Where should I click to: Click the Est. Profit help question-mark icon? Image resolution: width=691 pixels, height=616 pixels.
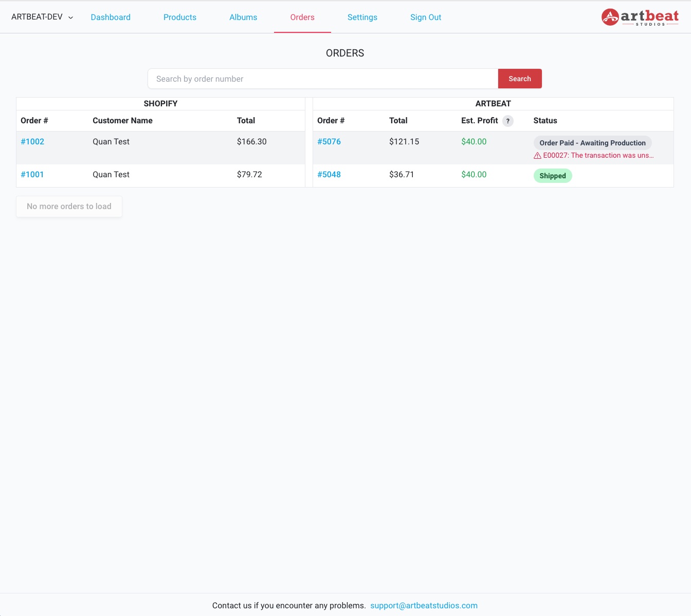508,121
